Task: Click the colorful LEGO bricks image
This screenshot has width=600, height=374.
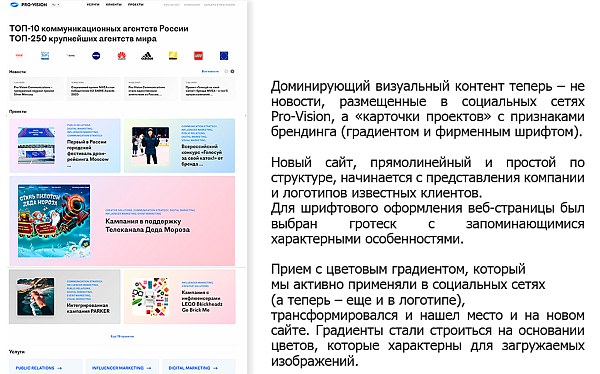Action: [x=150, y=297]
